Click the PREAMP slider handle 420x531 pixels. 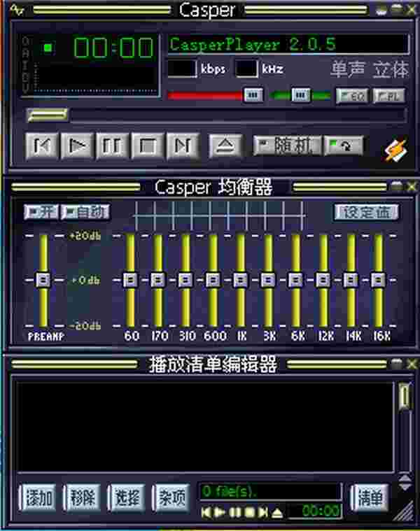[x=43, y=280]
